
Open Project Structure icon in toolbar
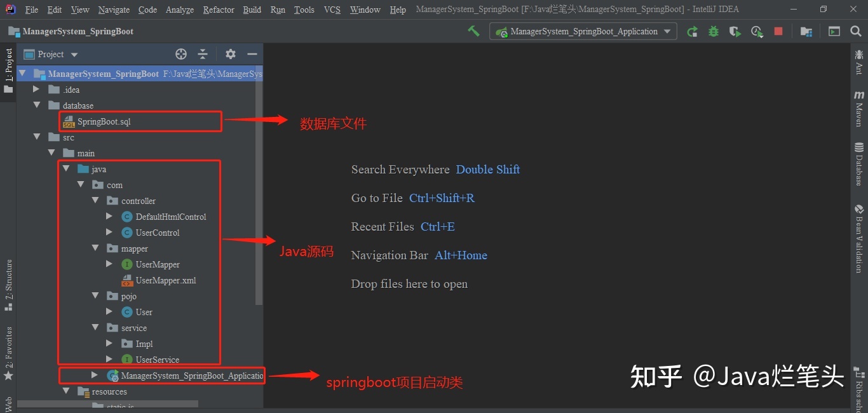click(806, 31)
